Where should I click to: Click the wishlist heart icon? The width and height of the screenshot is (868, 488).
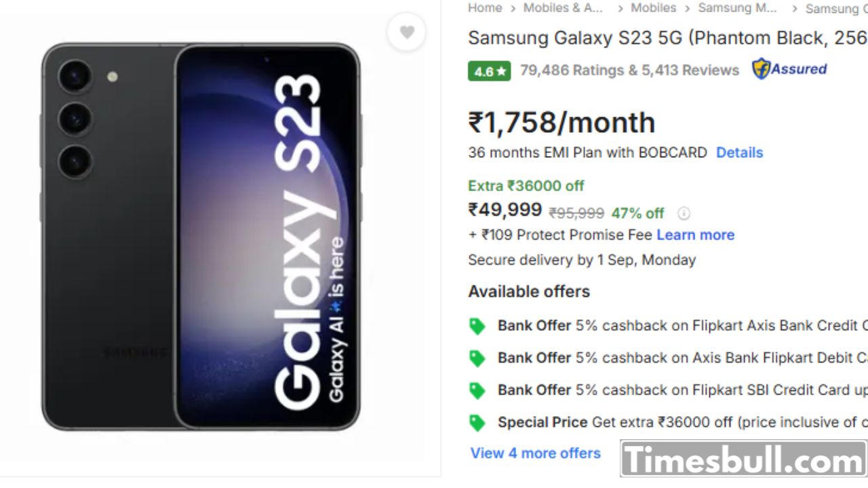[x=406, y=32]
